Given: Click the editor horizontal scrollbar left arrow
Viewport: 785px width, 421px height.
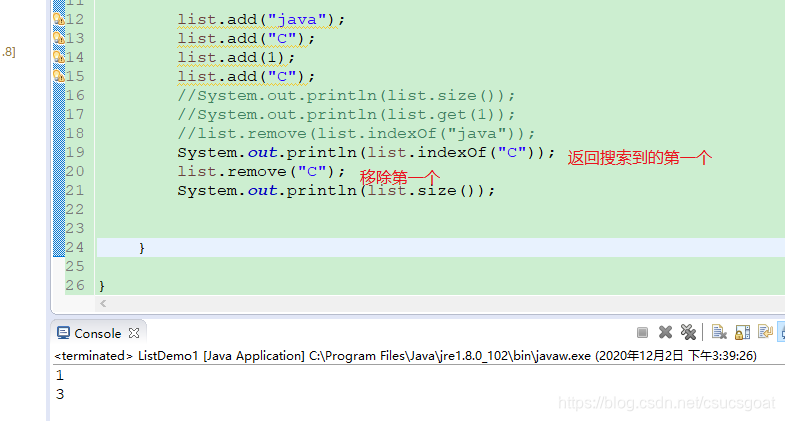Looking at the screenshot, I should (x=103, y=303).
